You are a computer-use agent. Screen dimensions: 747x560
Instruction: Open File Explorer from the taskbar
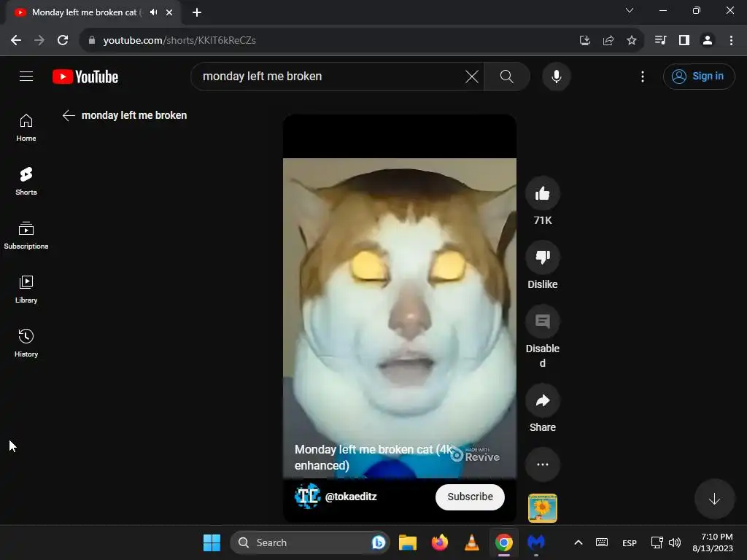pyautogui.click(x=407, y=542)
